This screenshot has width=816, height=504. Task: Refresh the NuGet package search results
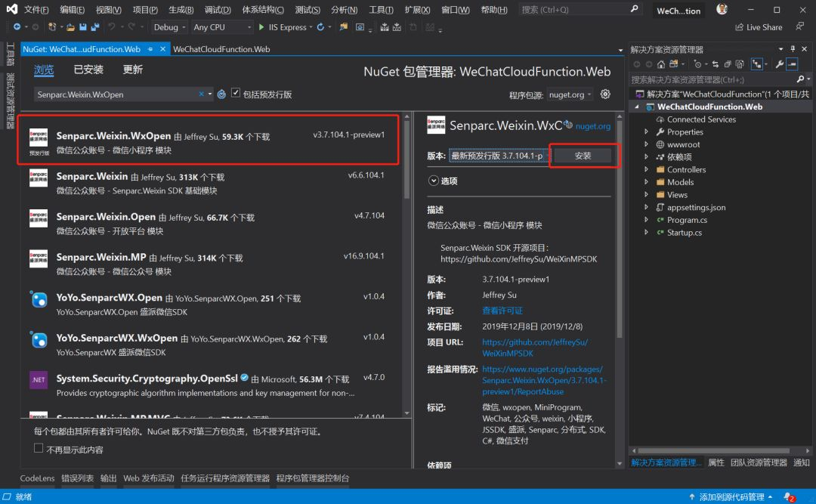point(221,94)
